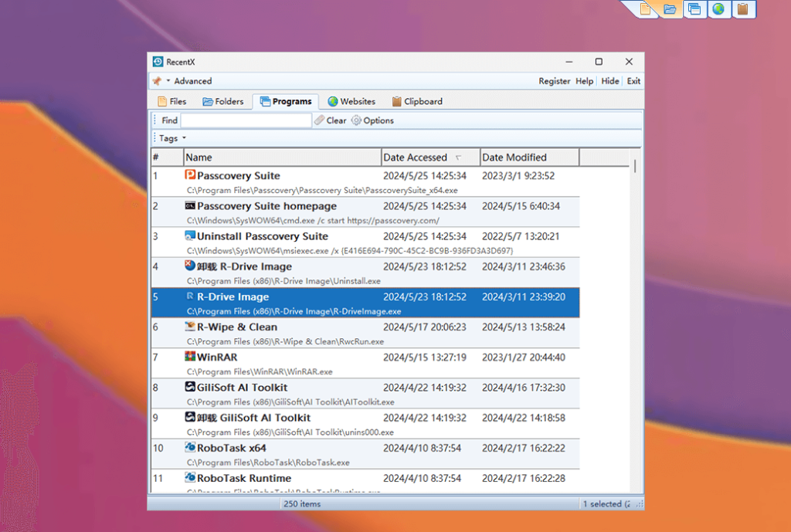Viewport: 791px width, 532px height.
Task: Click the 卸载 GiliSoft AI Toolkit row icon
Action: point(190,417)
